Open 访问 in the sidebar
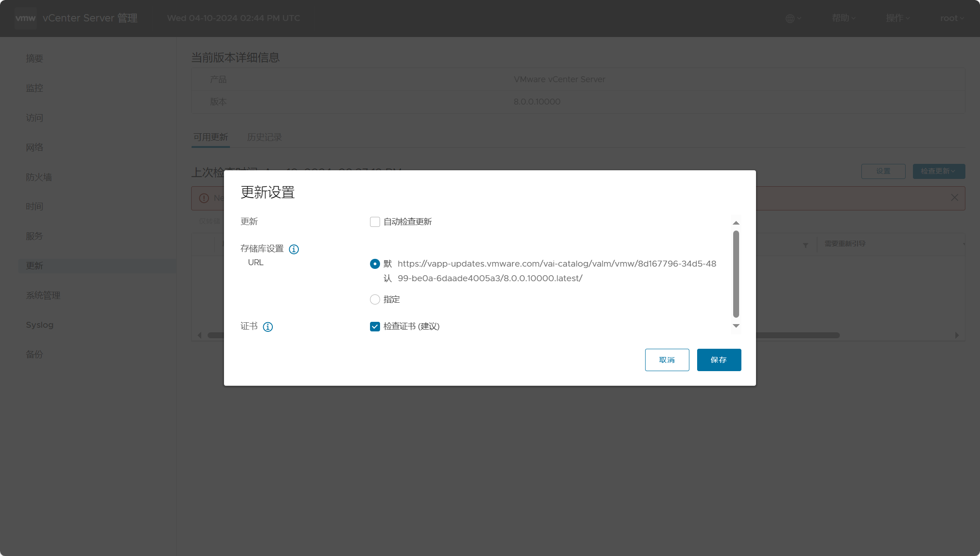This screenshot has height=556, width=980. tap(35, 118)
